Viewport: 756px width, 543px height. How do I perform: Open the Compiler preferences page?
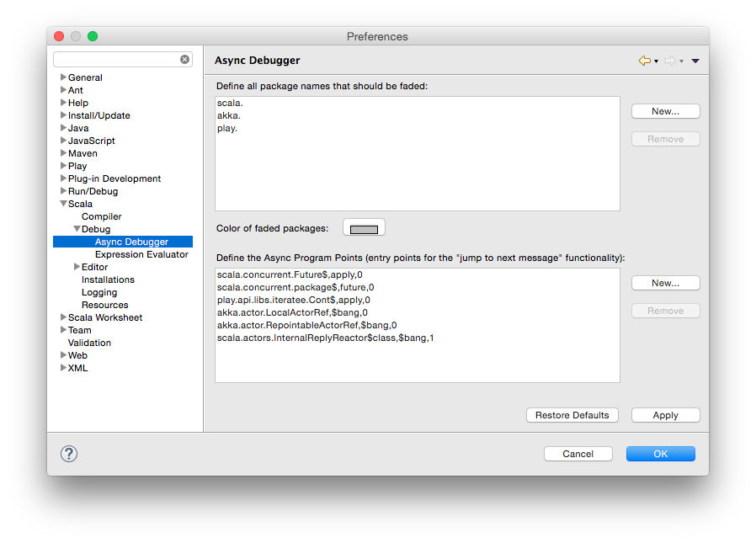101,216
